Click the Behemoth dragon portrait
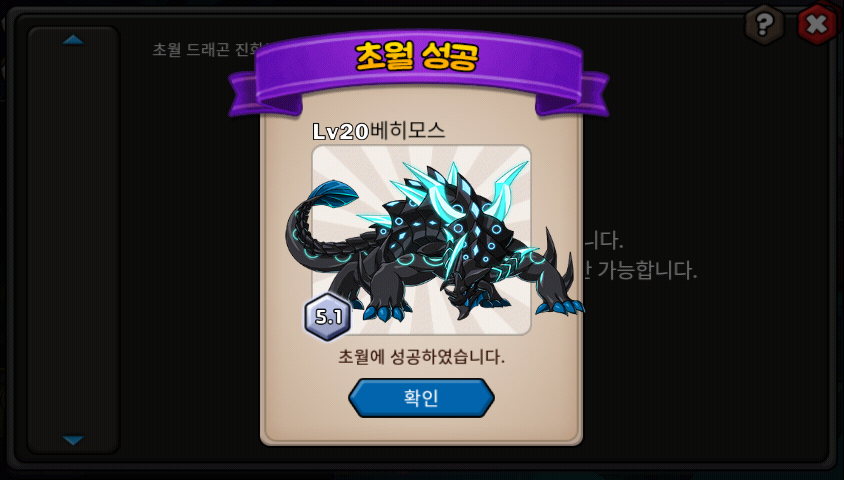Image resolution: width=844 pixels, height=480 pixels. tap(421, 240)
